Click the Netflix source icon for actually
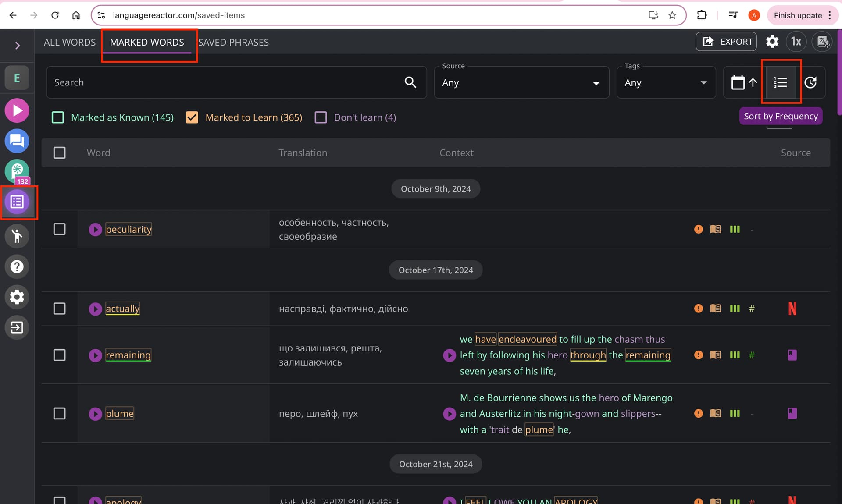842x504 pixels. tap(792, 309)
